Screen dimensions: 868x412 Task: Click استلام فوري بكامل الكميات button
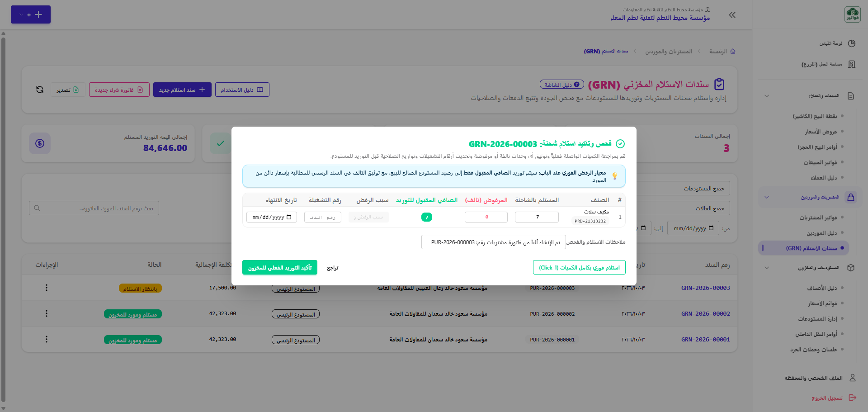coord(579,267)
